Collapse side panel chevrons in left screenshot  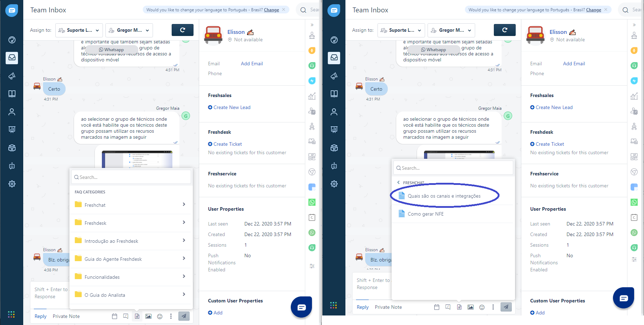point(312,25)
